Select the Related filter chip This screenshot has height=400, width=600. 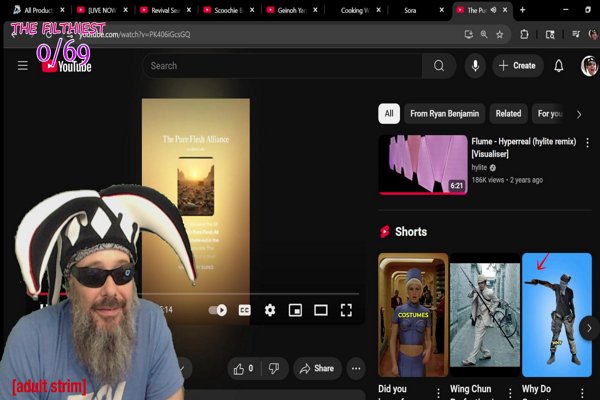point(508,114)
